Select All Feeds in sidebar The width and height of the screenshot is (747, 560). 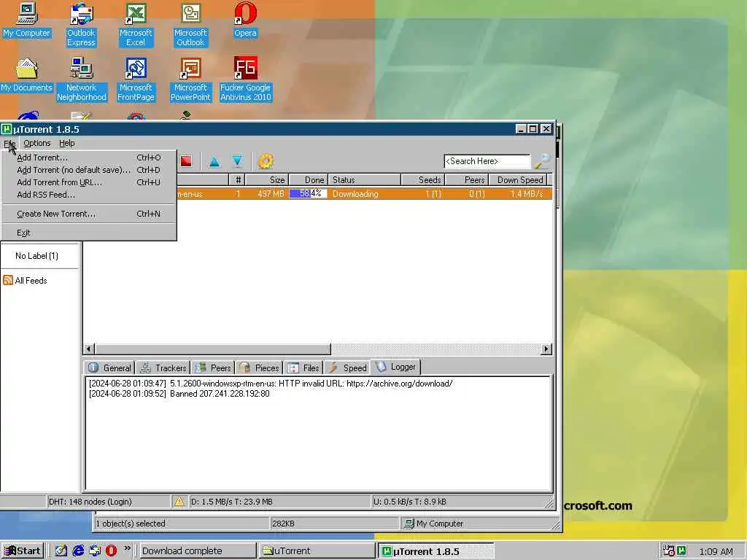point(31,281)
